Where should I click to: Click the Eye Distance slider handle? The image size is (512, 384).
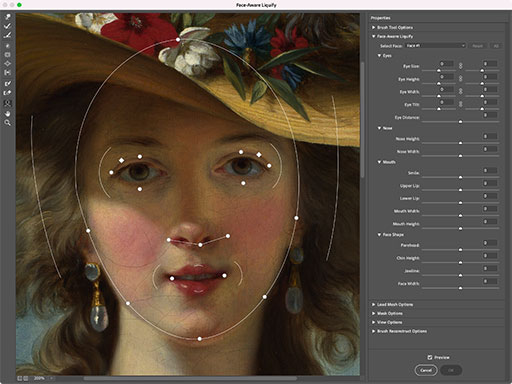460,122
